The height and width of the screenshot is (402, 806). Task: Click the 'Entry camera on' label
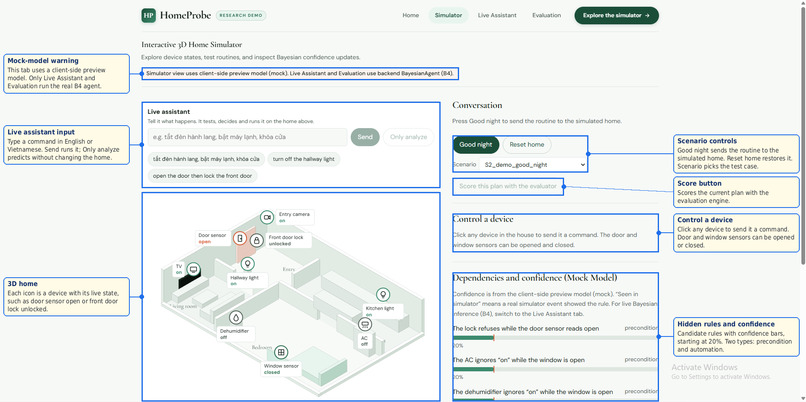tap(294, 217)
